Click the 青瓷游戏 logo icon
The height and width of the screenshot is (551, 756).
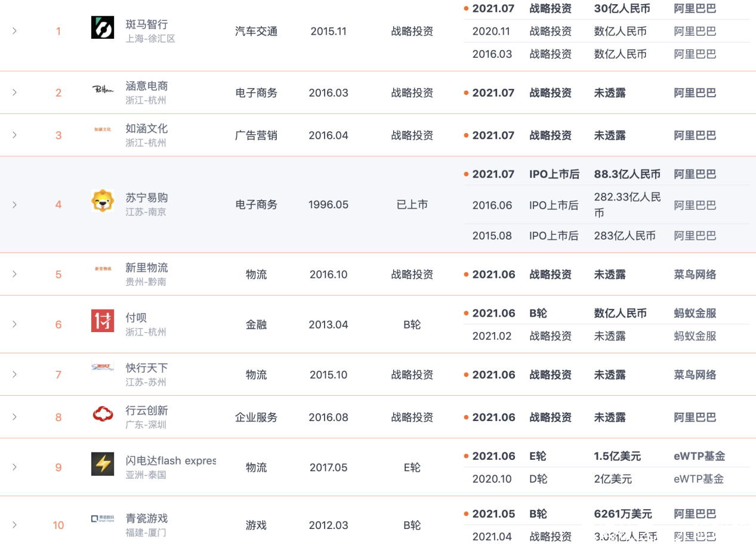(x=103, y=519)
